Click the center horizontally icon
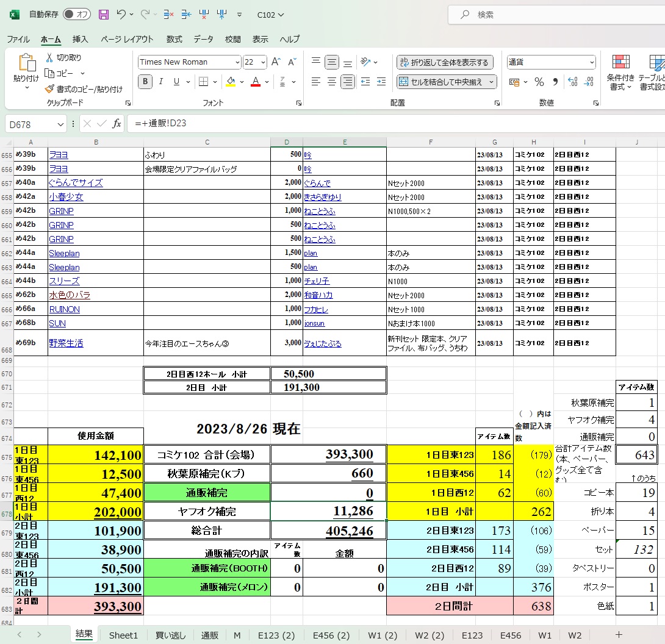 point(332,81)
